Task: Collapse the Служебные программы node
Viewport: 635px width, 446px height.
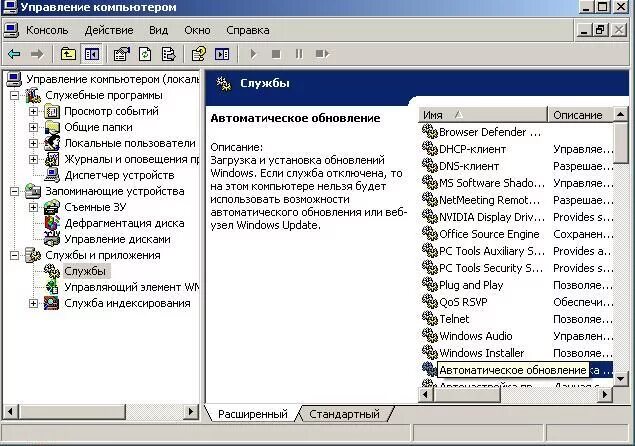Action: click(14, 96)
